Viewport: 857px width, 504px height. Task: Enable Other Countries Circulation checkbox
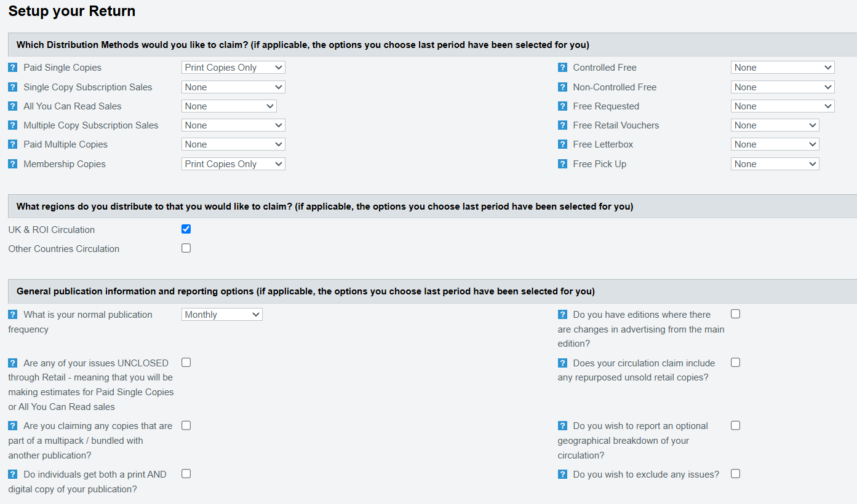click(x=186, y=248)
